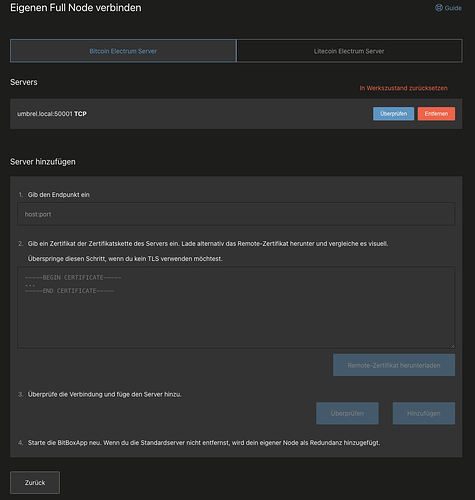Check umbrel.local server with blue Überprüfen
Screen dimensions: 475x500
pyautogui.click(x=393, y=114)
